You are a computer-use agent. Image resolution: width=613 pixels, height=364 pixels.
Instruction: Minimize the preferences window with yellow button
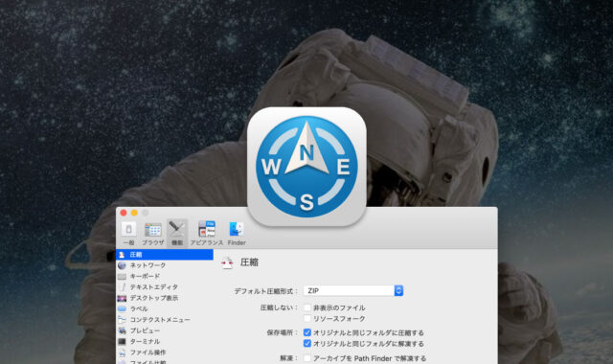point(134,213)
